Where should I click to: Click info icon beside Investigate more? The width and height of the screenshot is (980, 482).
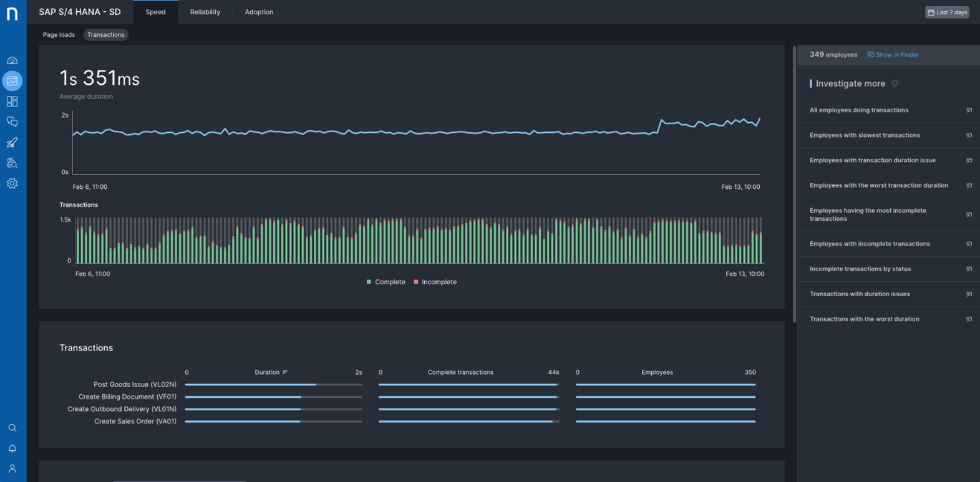click(895, 84)
